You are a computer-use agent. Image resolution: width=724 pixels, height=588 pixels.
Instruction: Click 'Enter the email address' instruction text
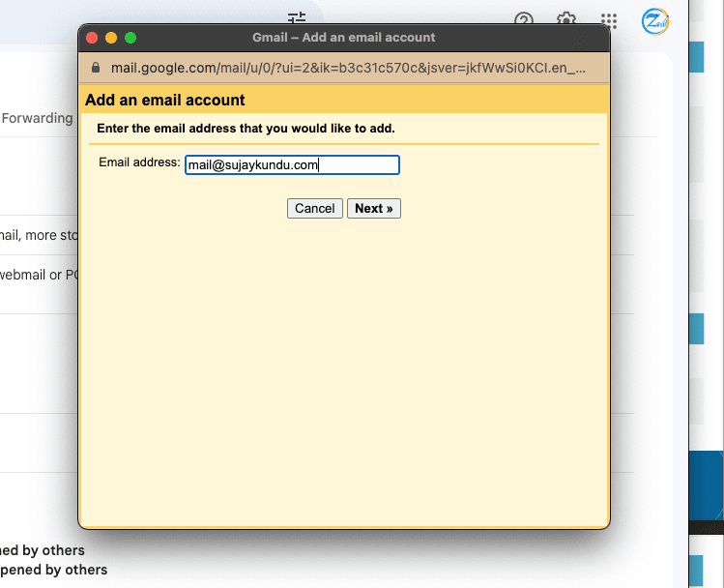point(246,129)
